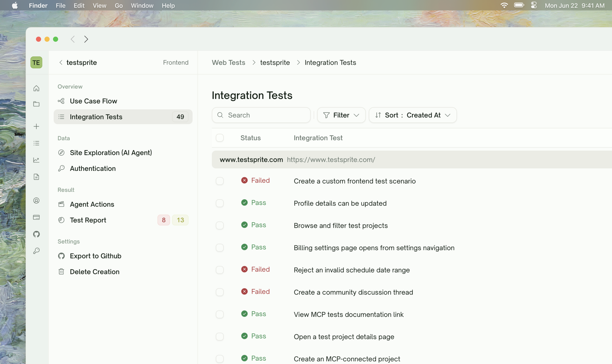Open the Home icon in the left rail

(36, 88)
